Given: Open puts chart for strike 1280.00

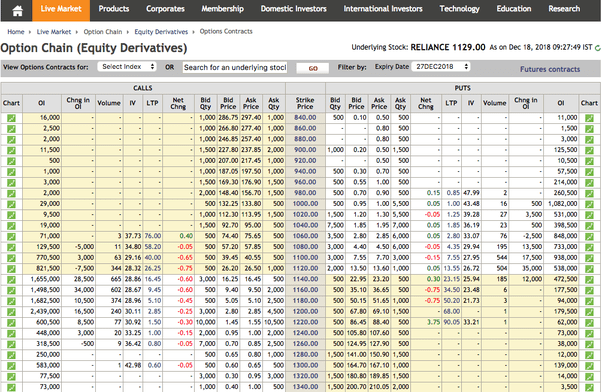Looking at the screenshot, I should (x=589, y=355).
